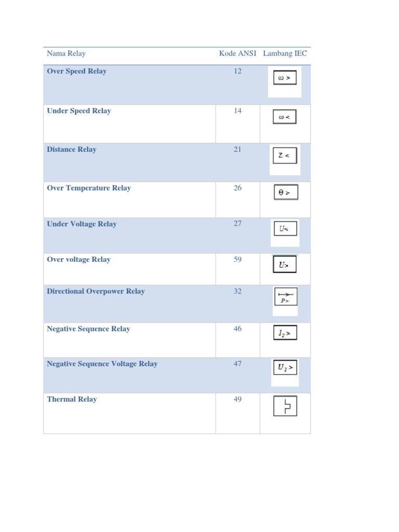Select the Distance Relay row label
Screen dimensions: 399x532
[x=72, y=150]
